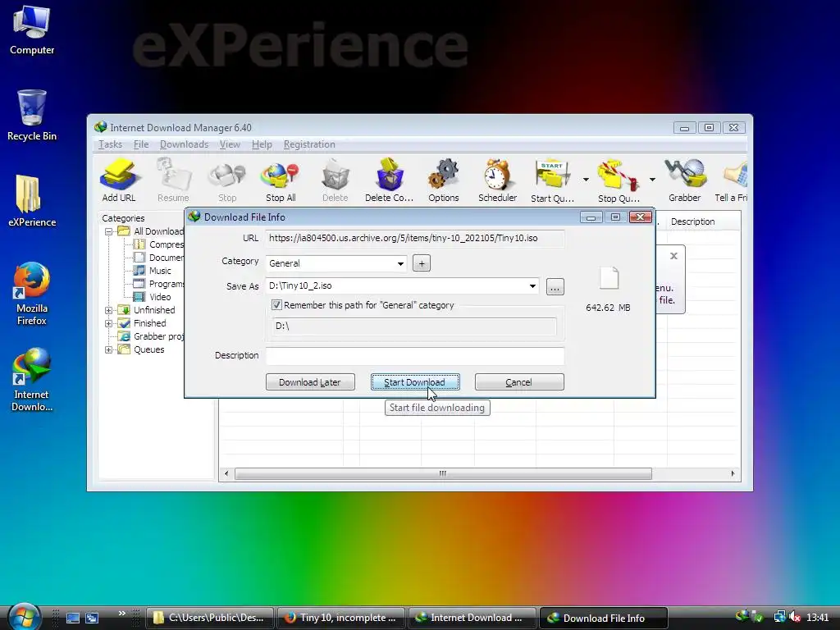Click the Delete Completed toolbar icon
This screenshot has width=840, height=630.
(390, 180)
